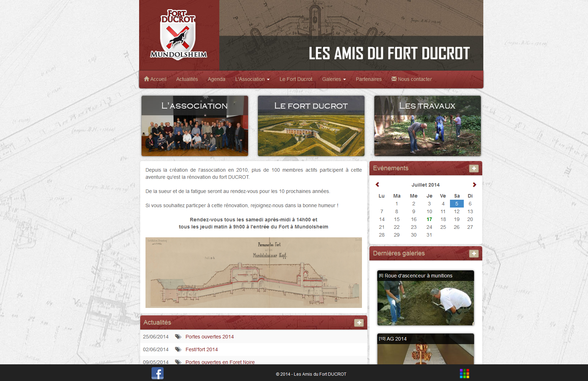Click the Evénements panel heading
The width and height of the screenshot is (588, 381).
click(x=391, y=168)
